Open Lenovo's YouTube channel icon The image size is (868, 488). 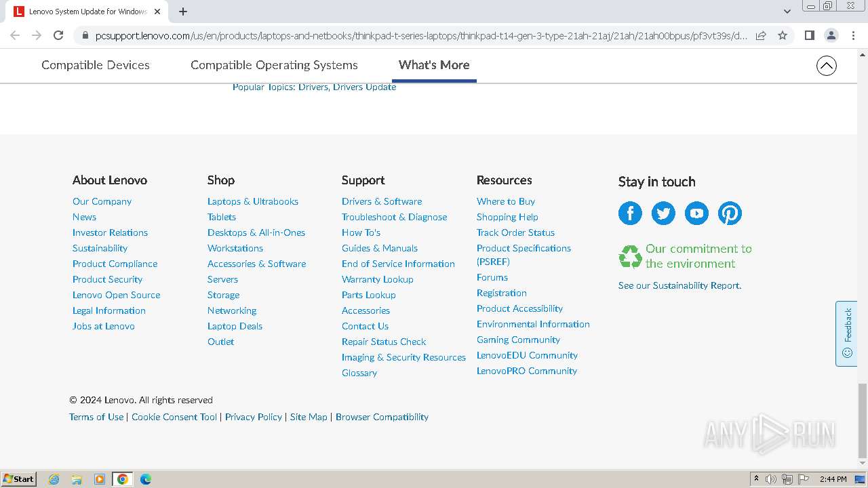[x=696, y=213]
